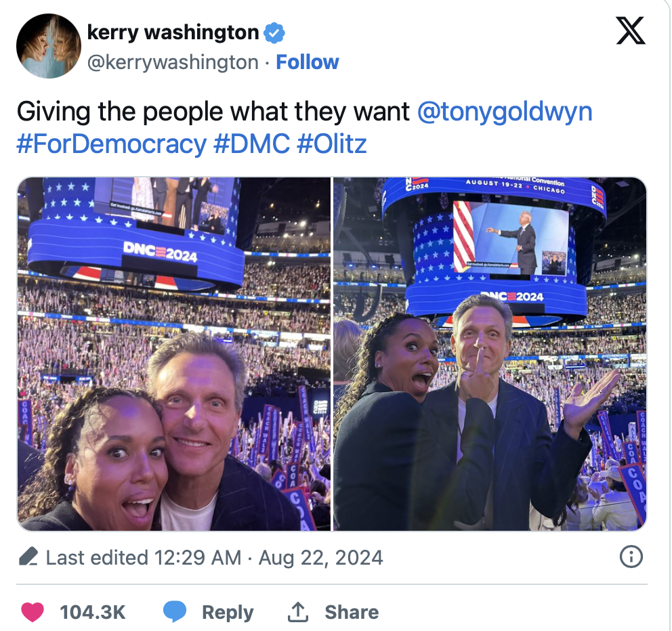Open the left selfie photo
Viewport: 672px width, 631px height.
coord(173,353)
